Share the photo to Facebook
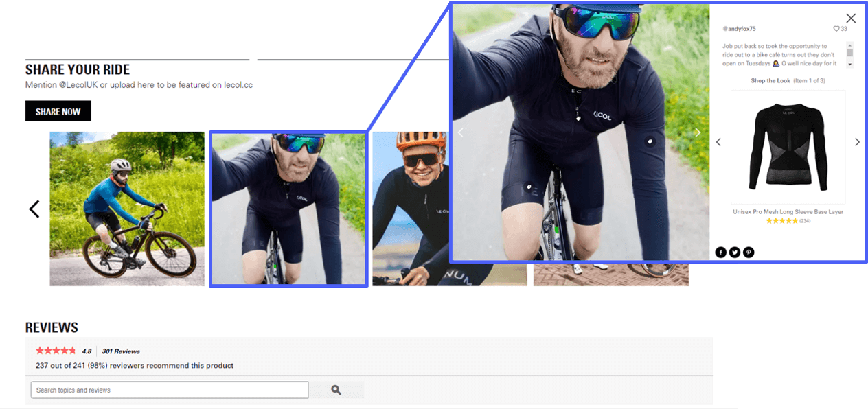The height and width of the screenshot is (409, 868). coord(720,252)
